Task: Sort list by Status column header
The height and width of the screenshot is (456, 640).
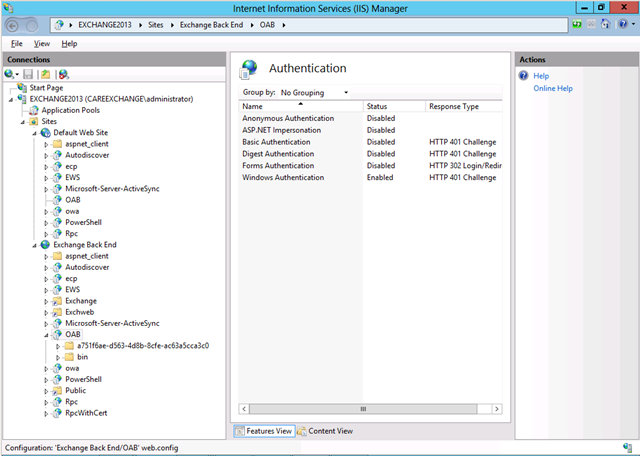Action: tap(394, 106)
